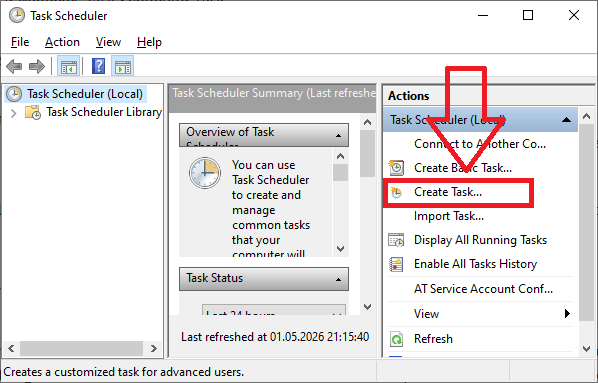Screen dimensions: 598x383
Task: Open the File menu
Action: pyautogui.click(x=20, y=42)
